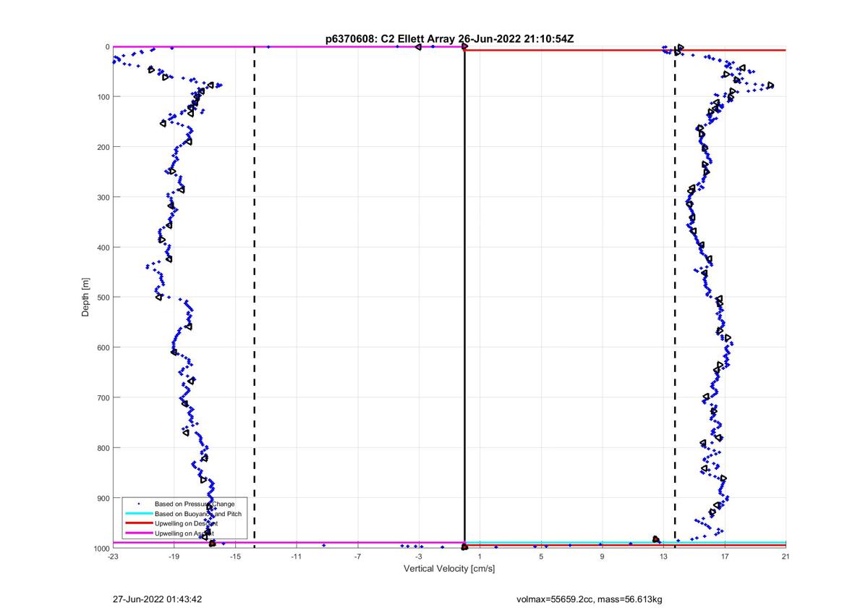Click the depth tick label '400'

pos(103,248)
